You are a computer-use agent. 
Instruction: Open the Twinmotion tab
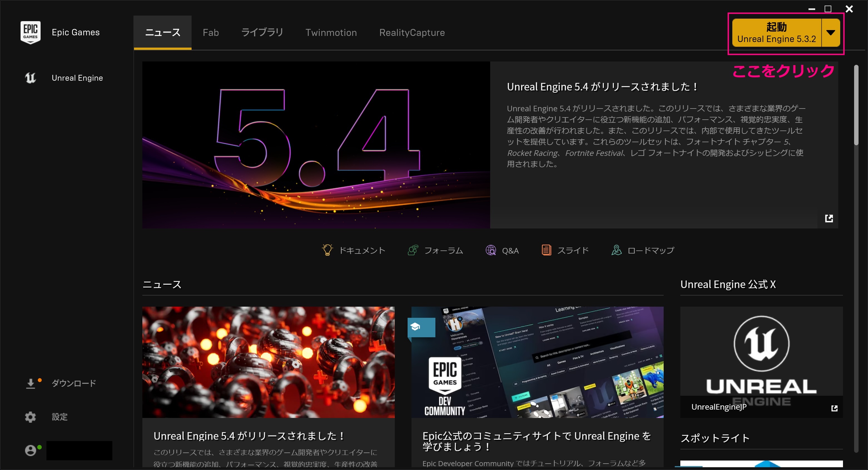(331, 32)
